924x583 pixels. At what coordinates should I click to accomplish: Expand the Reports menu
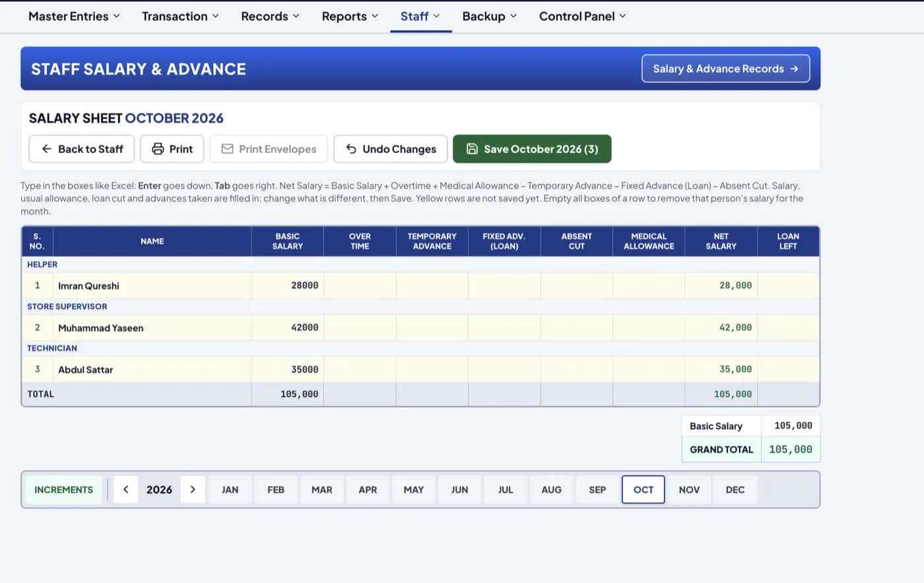point(350,16)
